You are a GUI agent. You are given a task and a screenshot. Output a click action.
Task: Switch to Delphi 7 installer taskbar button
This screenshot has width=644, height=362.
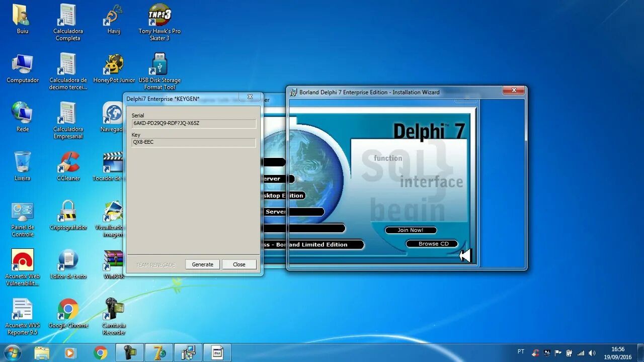pos(159,352)
